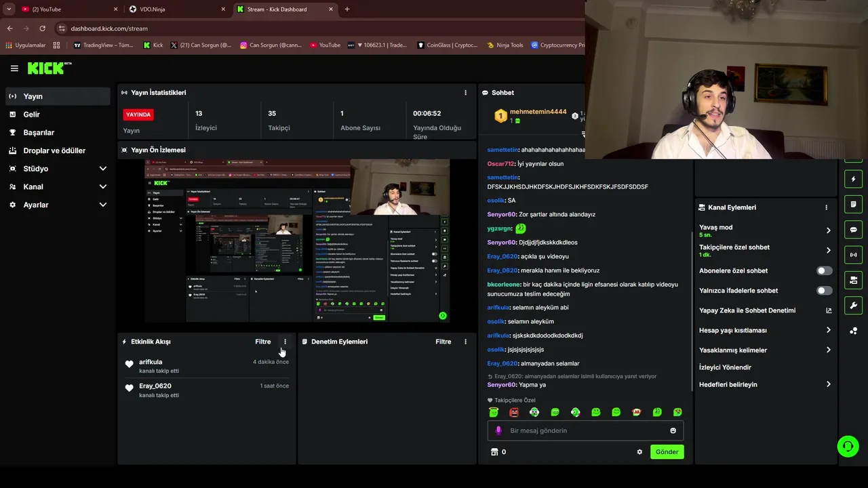Screen dimensions: 868x488
Task: Click the shop icon next to 0
Action: coord(494,452)
